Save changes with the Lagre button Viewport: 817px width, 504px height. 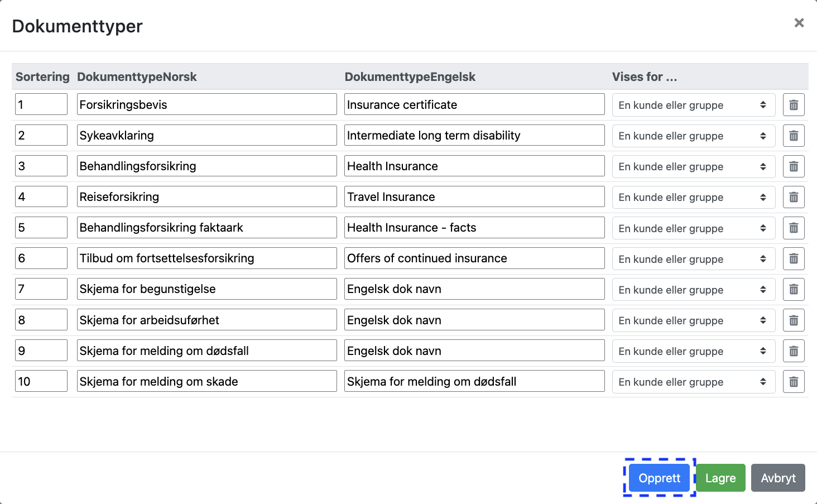[720, 478]
